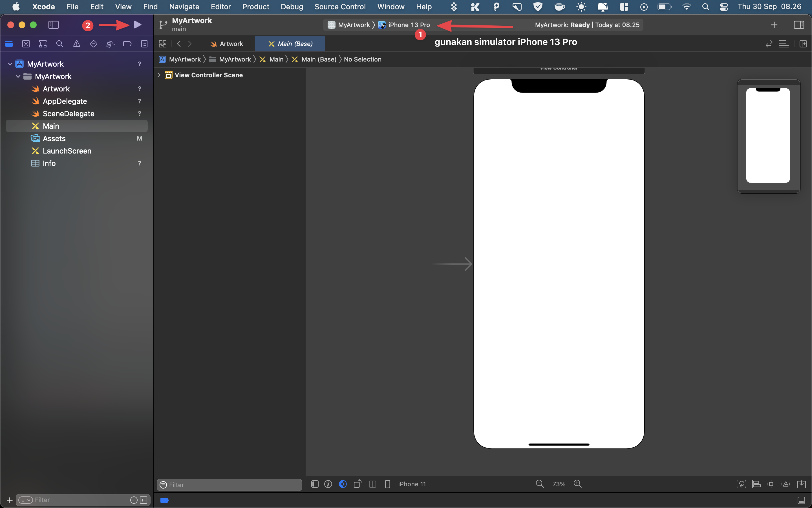Toggle the inspectors panel on the right
Viewport: 812px width, 508px height.
(x=799, y=25)
